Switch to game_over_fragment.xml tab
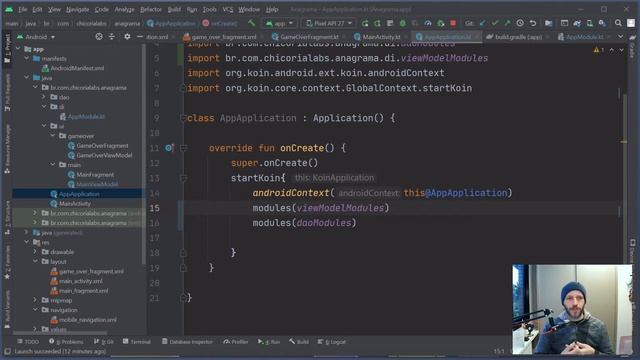This screenshot has height=360, width=640. tap(223, 37)
